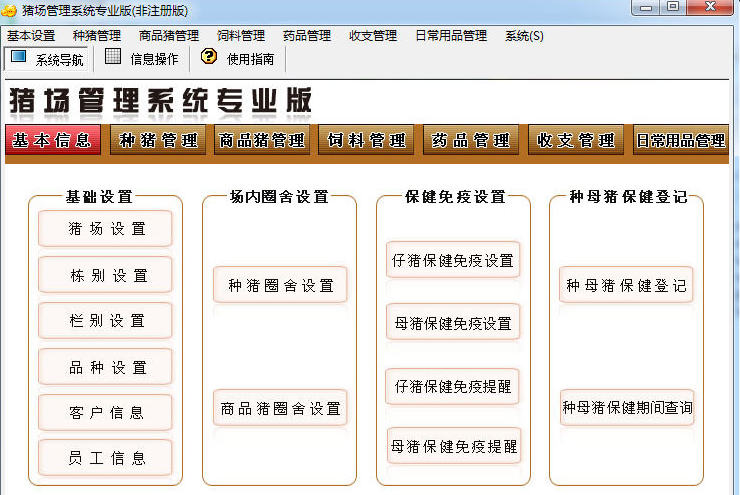Open 仔猪保健免疫设置
The image size is (740, 495).
tap(453, 260)
